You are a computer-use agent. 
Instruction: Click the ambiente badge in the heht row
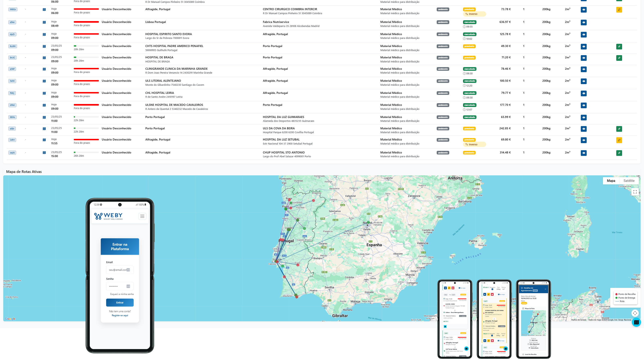pos(443,81)
